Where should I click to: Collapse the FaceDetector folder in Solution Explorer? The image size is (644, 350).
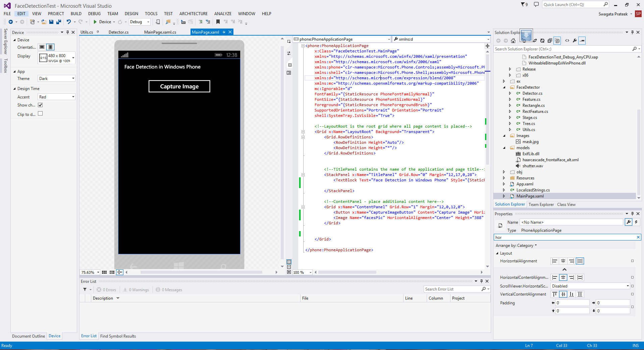click(504, 87)
